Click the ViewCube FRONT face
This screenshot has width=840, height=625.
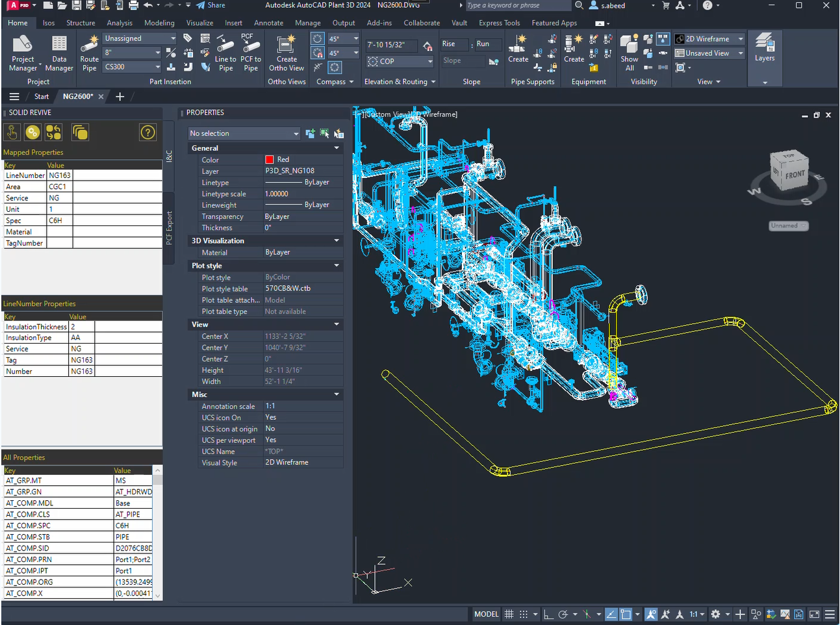click(795, 174)
